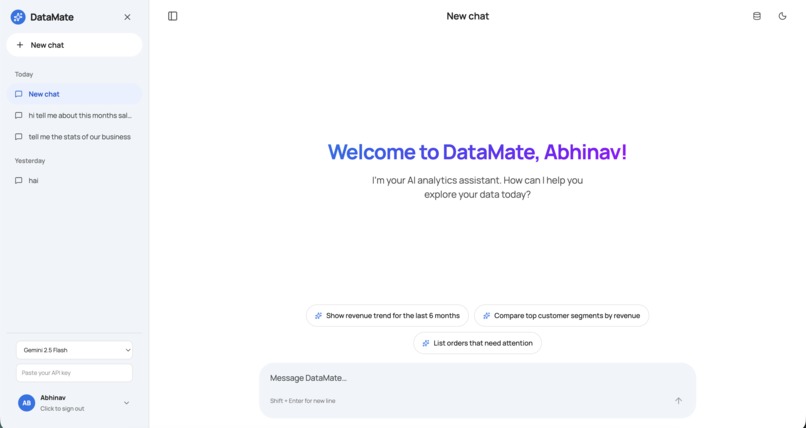The image size is (806, 428).
Task: Select 'Show revenue trend for the last 6 months'
Action: pyautogui.click(x=387, y=315)
